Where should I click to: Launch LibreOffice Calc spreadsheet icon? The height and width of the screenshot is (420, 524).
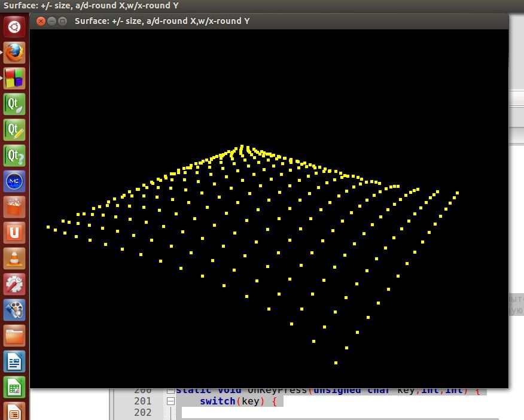[x=14, y=387]
